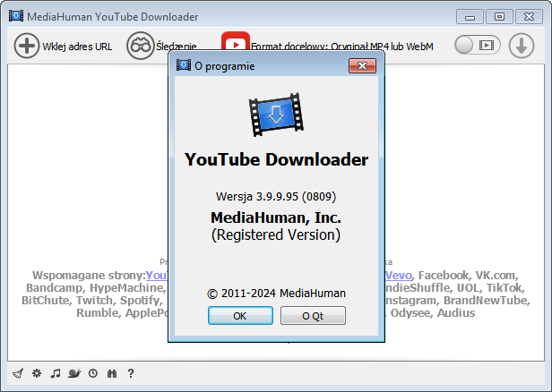Click the Wersja 3.9.9.95 (0809) text

pos(276,197)
